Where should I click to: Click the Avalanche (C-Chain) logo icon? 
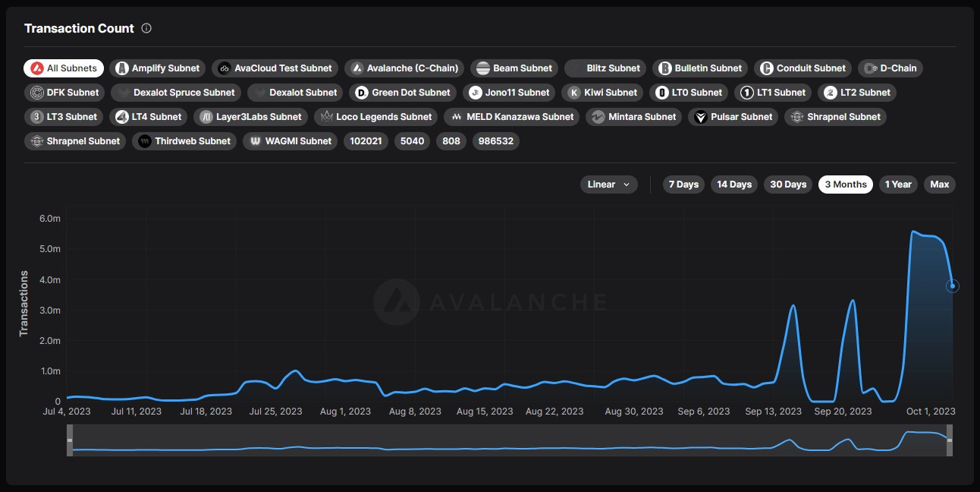click(357, 68)
